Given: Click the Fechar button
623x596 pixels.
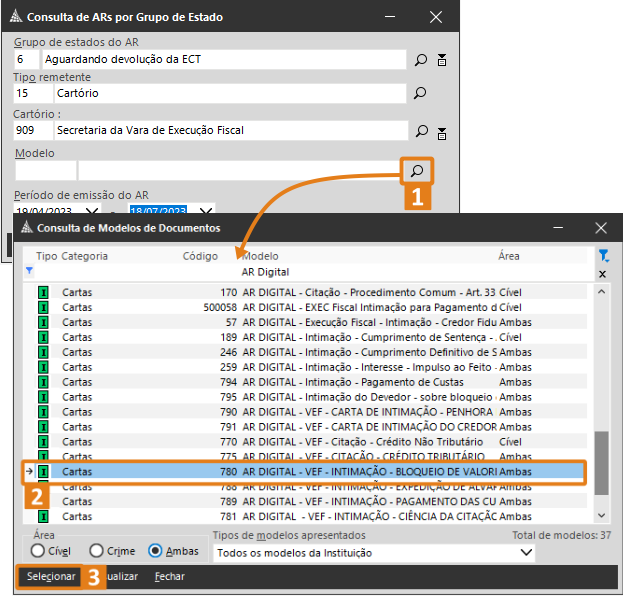Looking at the screenshot, I should point(169,577).
